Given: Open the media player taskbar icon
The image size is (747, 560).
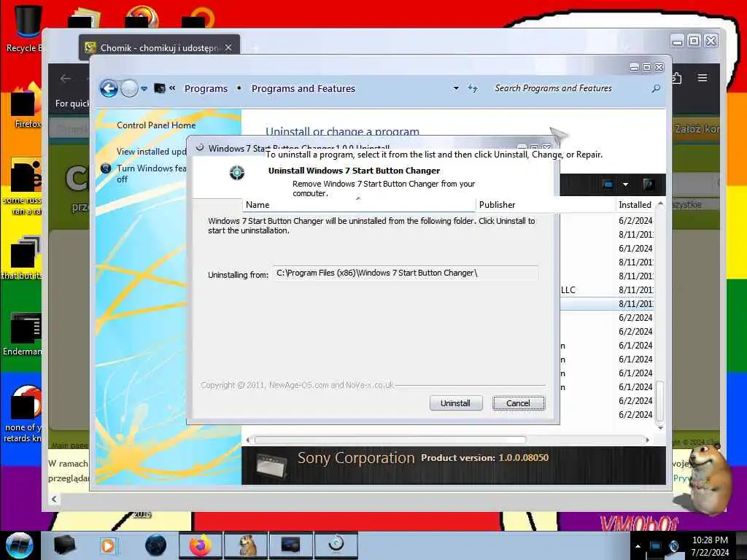Looking at the screenshot, I should pos(108,545).
